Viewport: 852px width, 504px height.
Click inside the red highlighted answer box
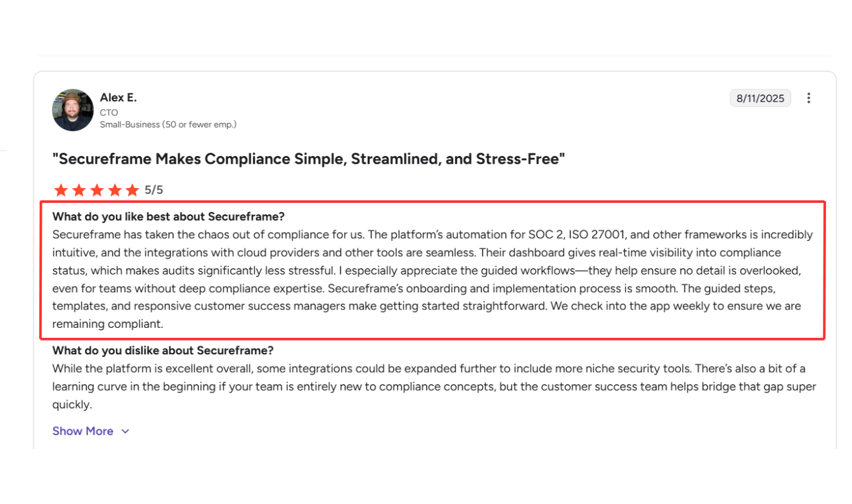tap(433, 270)
